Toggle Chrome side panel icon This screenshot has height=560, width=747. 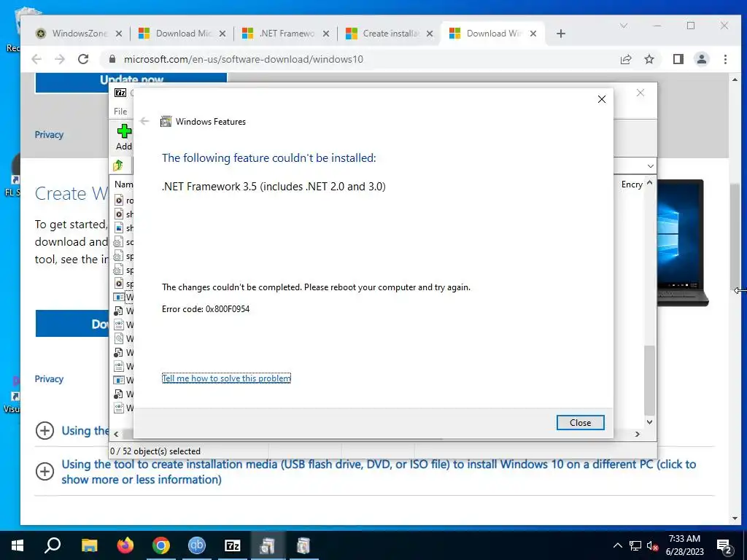[x=678, y=59]
